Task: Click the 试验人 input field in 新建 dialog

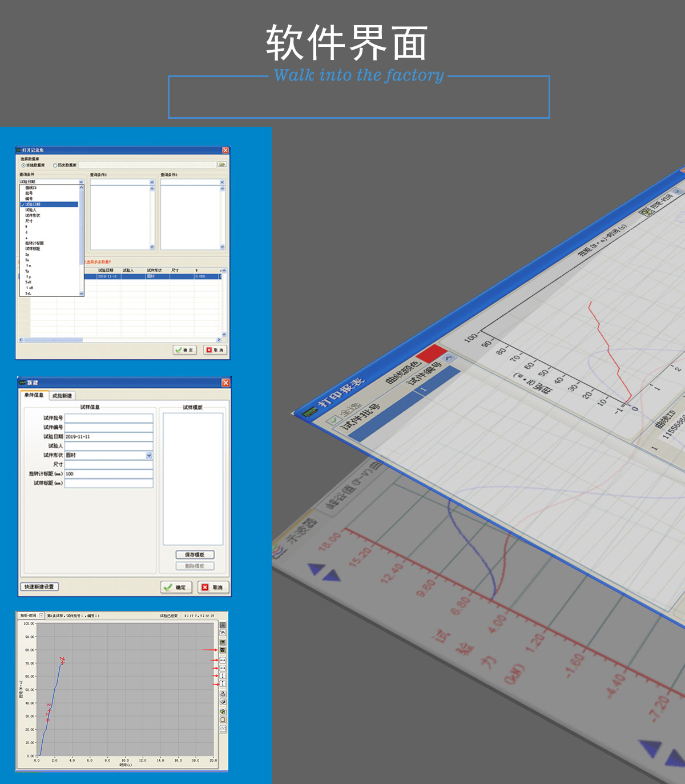Action: (109, 446)
